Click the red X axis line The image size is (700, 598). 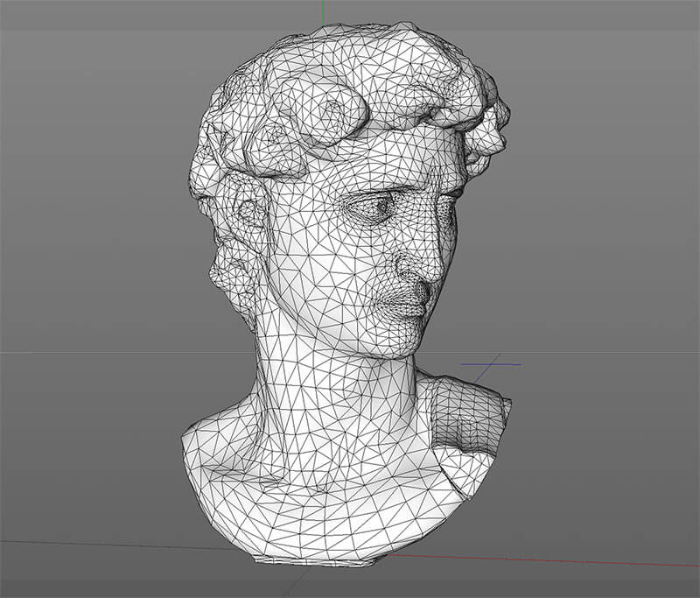pos(569,560)
